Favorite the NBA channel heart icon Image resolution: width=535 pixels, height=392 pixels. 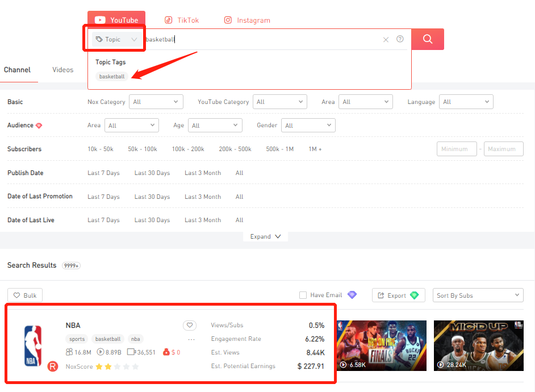(190, 326)
